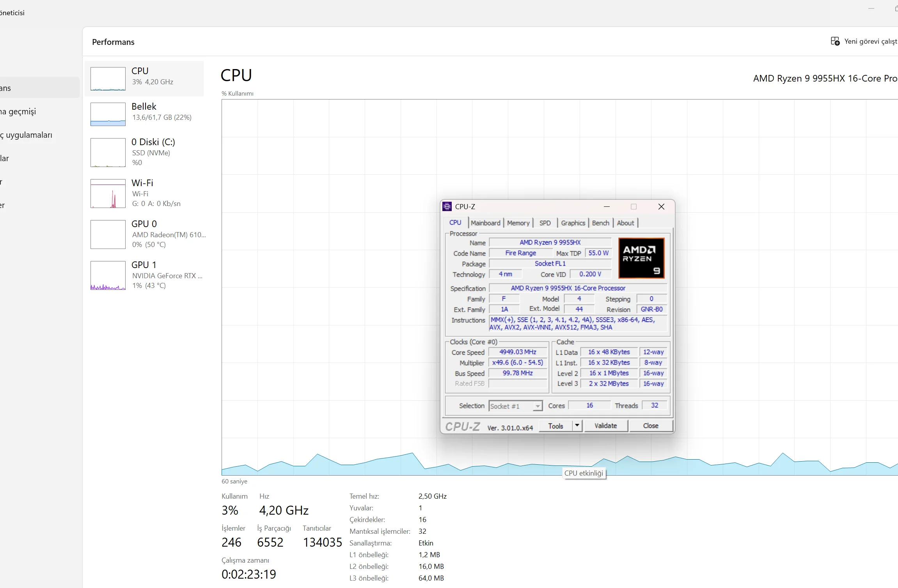Click the Level 3 2 x 32 MBytes value

pos(609,384)
